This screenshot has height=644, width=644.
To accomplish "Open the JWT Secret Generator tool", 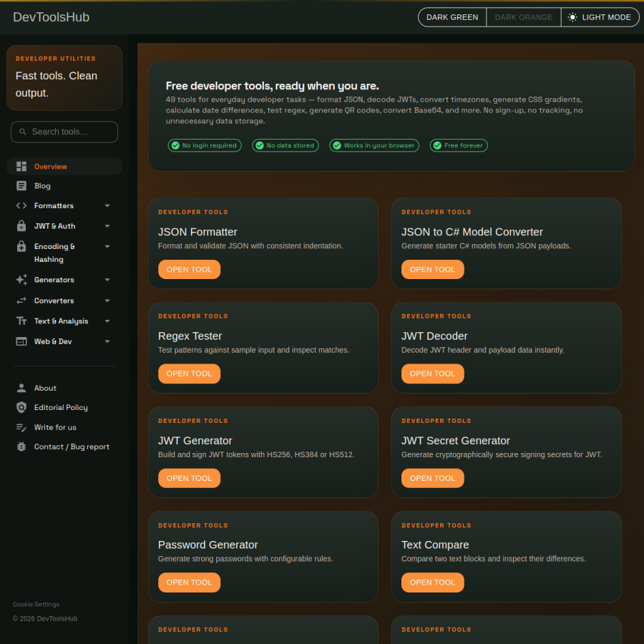I will click(432, 478).
